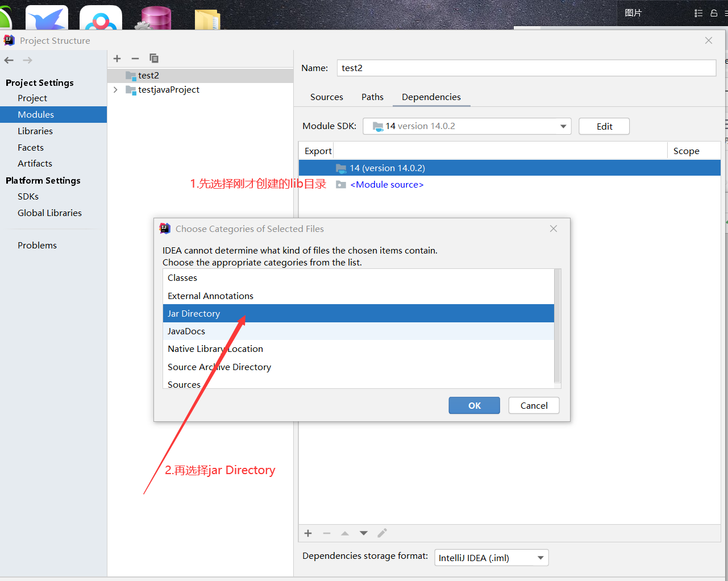The image size is (728, 581).
Task: Select the <Module source> dependency row
Action: 509,185
